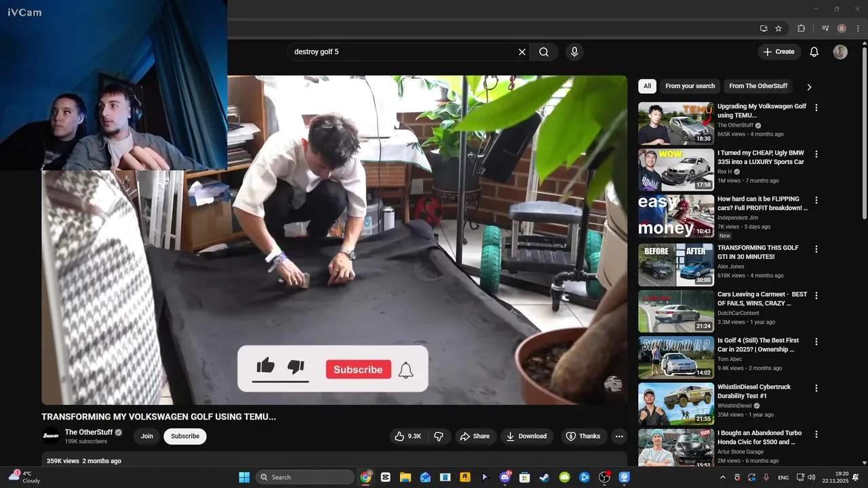The width and height of the screenshot is (868, 488).
Task: Open BEFORE AFTER Golf GTI thumbnail
Action: tap(676, 264)
